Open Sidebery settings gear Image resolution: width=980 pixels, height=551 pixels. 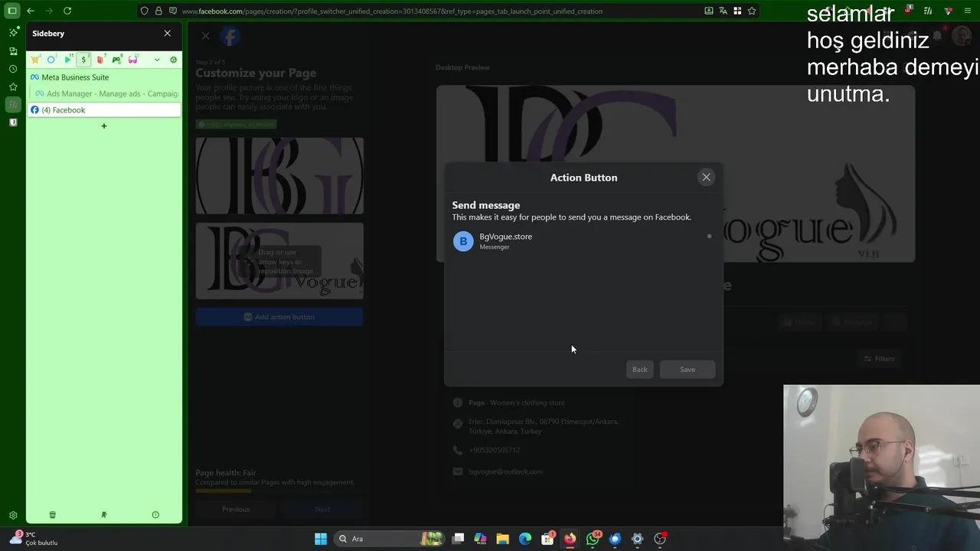coord(173,60)
